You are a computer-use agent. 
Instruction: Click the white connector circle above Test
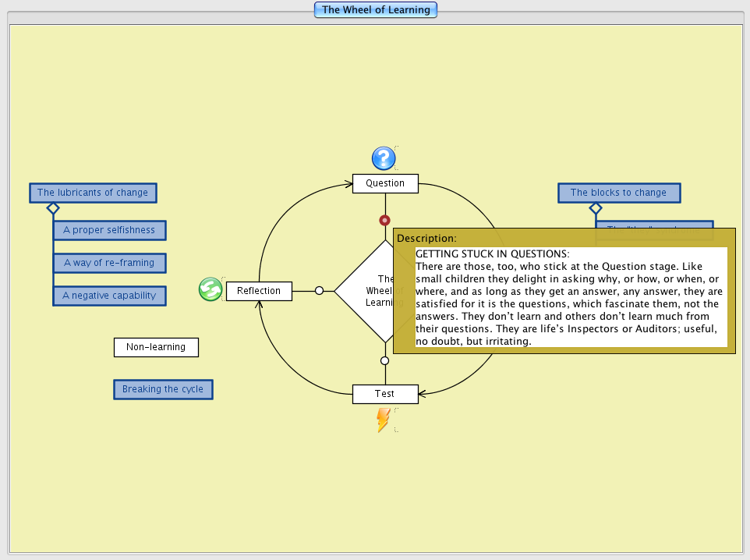tap(384, 360)
